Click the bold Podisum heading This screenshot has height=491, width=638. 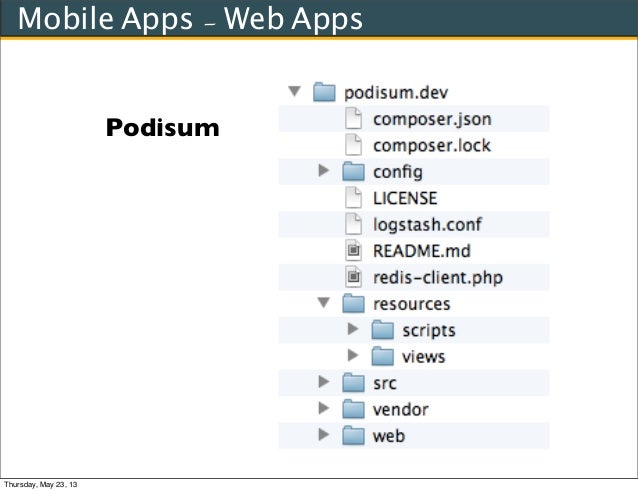coord(162,127)
